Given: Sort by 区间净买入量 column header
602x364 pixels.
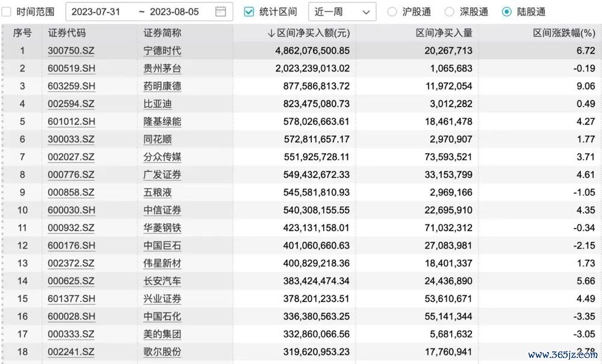Looking at the screenshot, I should click(x=444, y=34).
